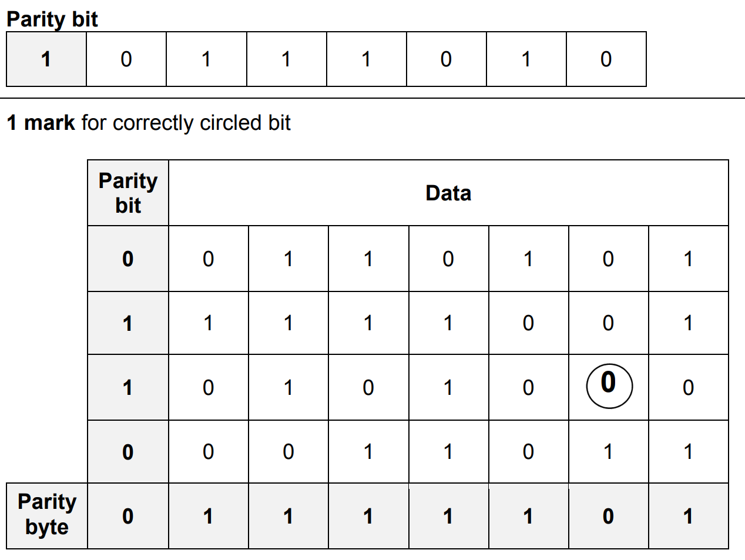Click the last bit cell of the Parity byte row
The image size is (745, 560).
point(688,516)
